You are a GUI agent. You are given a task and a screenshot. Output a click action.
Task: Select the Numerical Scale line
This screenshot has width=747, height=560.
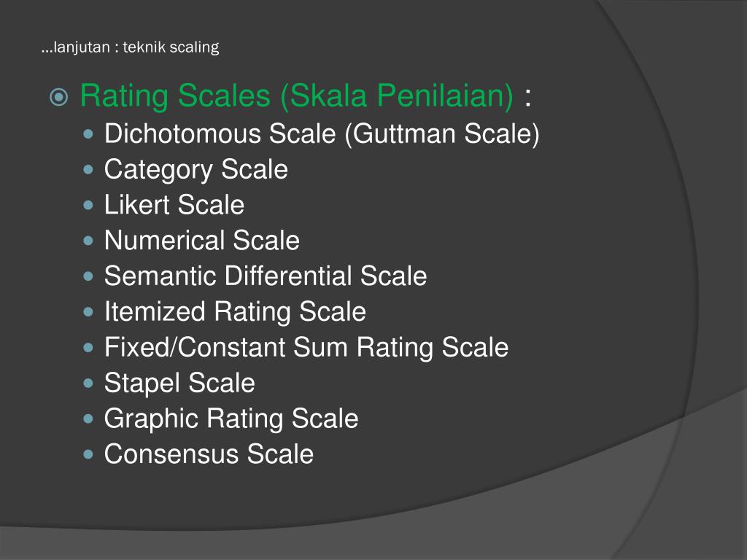[202, 240]
